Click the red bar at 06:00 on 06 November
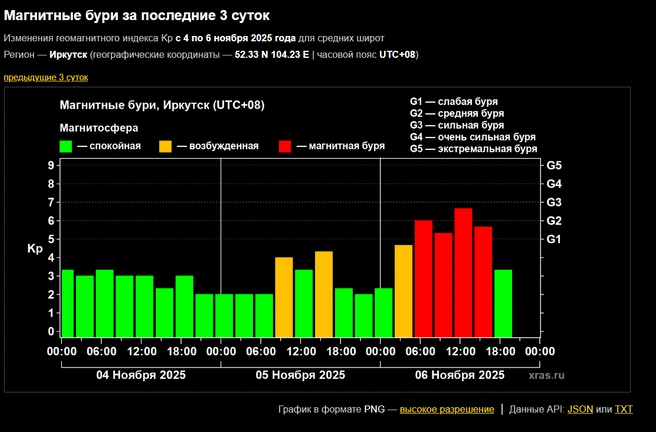656x432 pixels. point(423,279)
